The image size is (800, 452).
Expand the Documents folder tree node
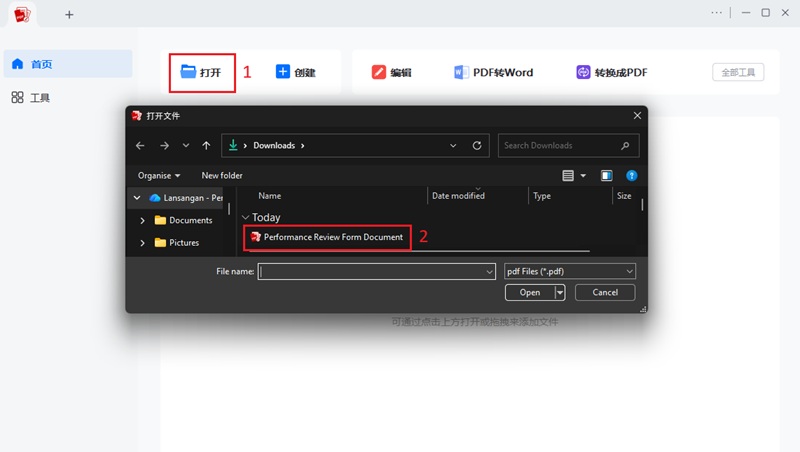tap(142, 220)
